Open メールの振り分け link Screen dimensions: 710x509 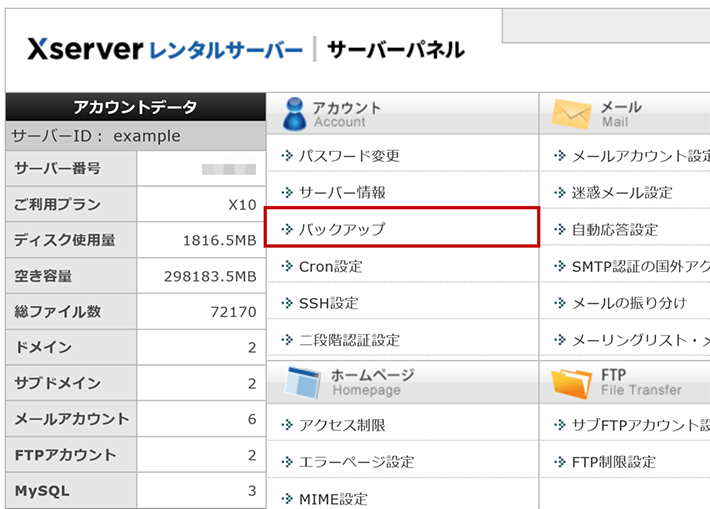point(629,303)
